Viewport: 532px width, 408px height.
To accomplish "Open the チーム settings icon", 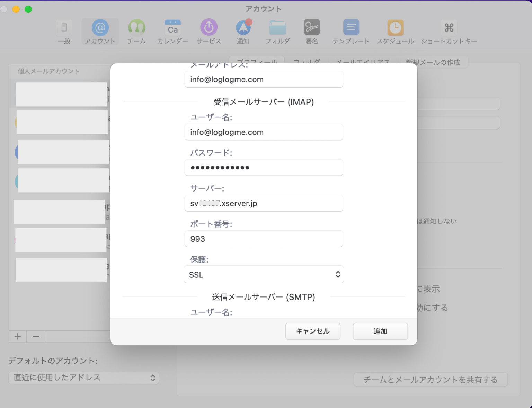I will coord(136,31).
